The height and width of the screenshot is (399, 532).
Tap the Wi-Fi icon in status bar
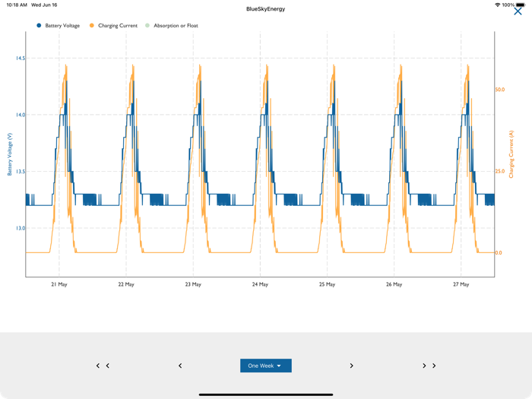point(497,5)
